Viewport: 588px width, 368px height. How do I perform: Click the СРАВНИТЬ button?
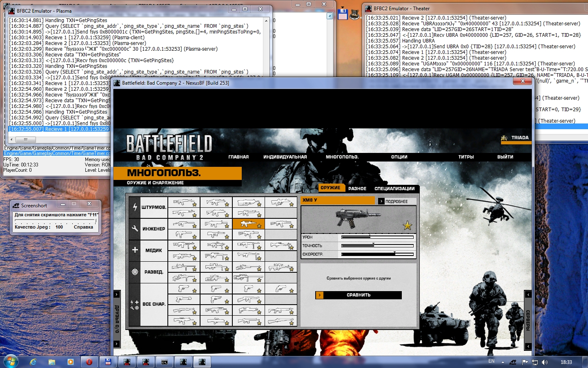[359, 295]
